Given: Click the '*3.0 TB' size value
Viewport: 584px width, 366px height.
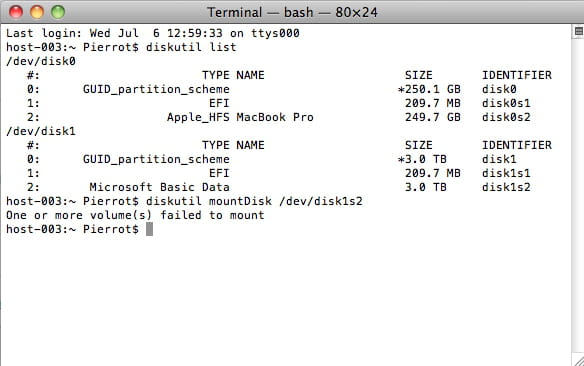Looking at the screenshot, I should [x=422, y=159].
